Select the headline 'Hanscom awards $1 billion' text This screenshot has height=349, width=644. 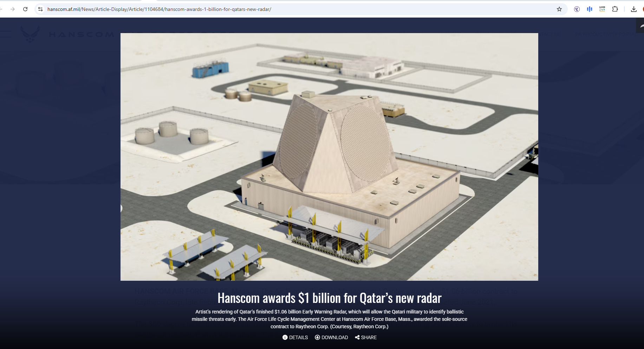329,298
